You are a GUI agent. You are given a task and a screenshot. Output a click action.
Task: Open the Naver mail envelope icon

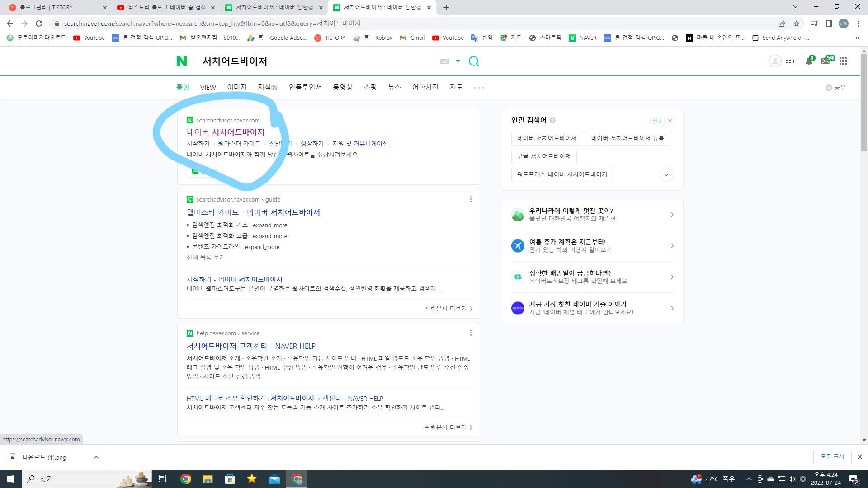[x=826, y=61]
